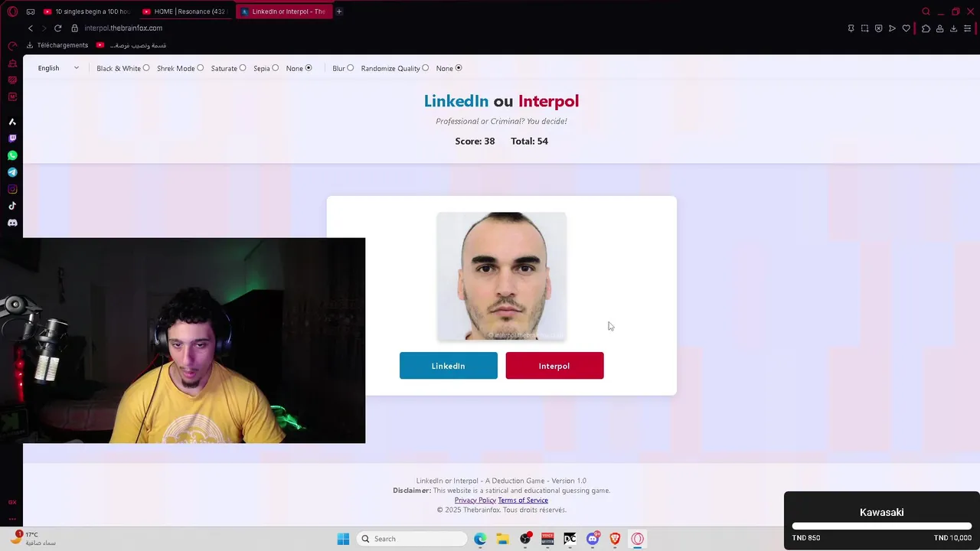Viewport: 980px width, 551px height.
Task: Open Twitch in the browser sidebar
Action: (x=12, y=139)
